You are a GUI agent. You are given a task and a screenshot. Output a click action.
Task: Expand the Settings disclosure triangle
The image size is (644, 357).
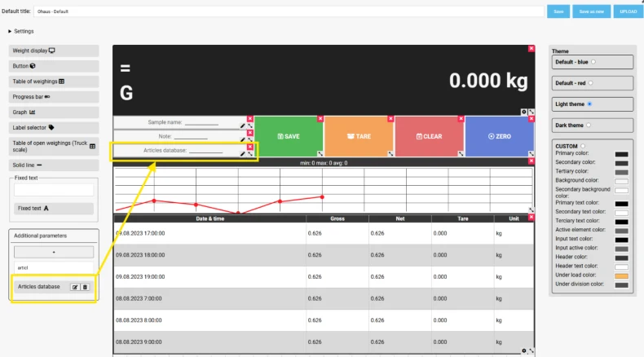(10, 31)
